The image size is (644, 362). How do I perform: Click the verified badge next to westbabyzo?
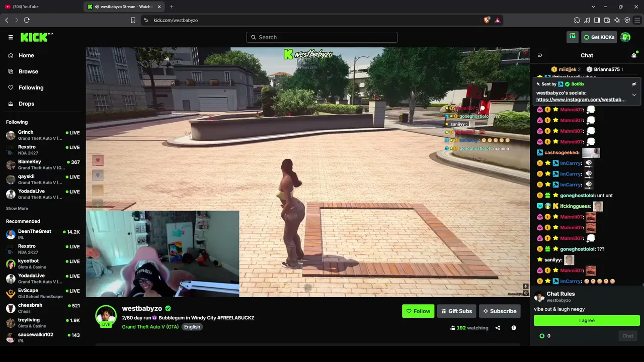(x=168, y=308)
